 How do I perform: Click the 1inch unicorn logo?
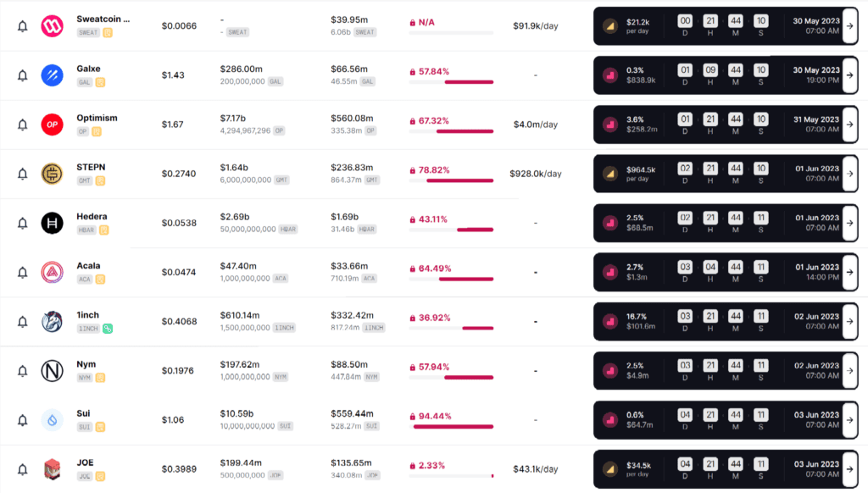pyautogui.click(x=52, y=322)
